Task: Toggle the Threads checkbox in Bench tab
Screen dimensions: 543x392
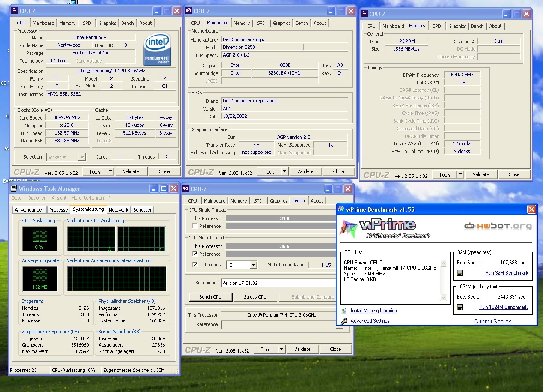Action: [x=195, y=265]
